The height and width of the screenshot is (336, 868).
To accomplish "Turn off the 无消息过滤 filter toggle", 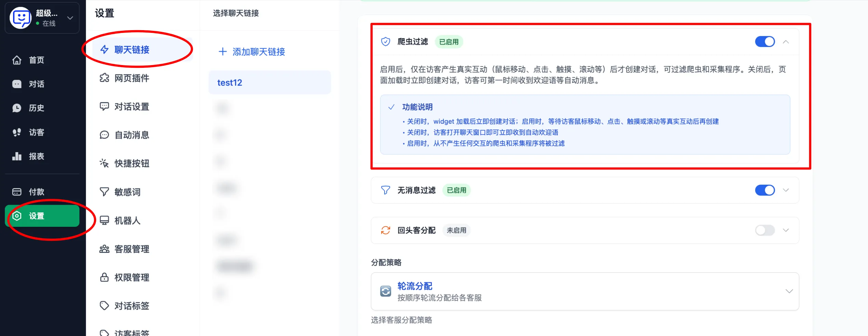I will 765,190.
